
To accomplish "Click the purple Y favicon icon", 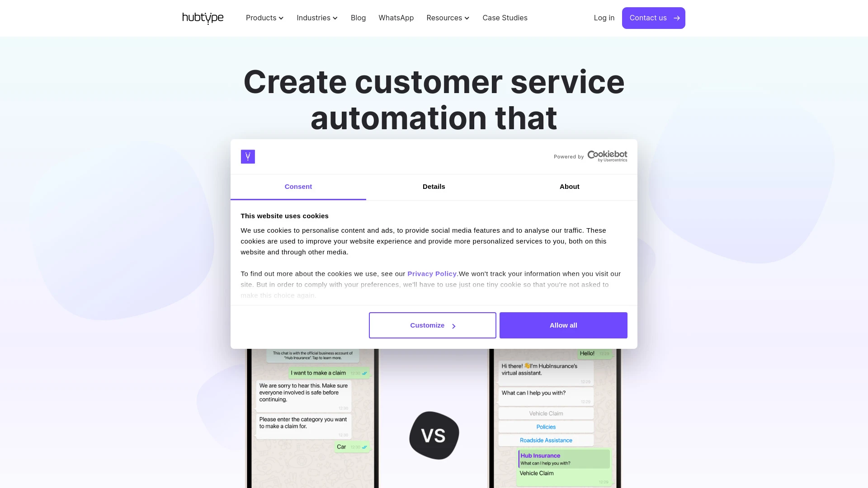I will (247, 157).
